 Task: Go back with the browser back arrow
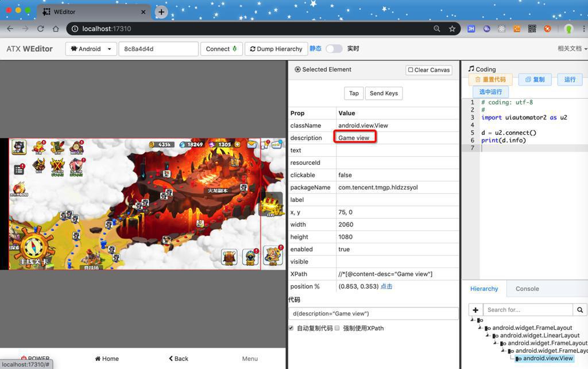10,29
